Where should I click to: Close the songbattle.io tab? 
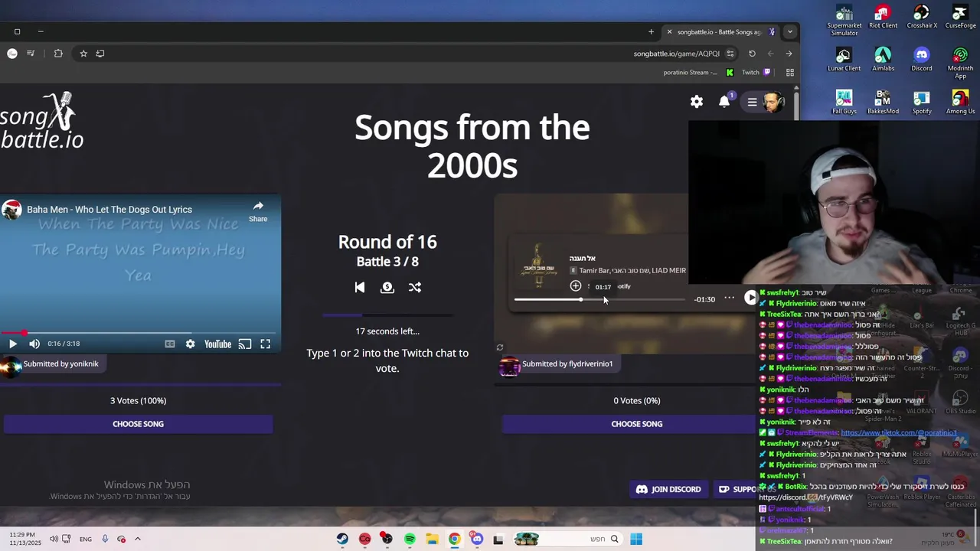[669, 31]
